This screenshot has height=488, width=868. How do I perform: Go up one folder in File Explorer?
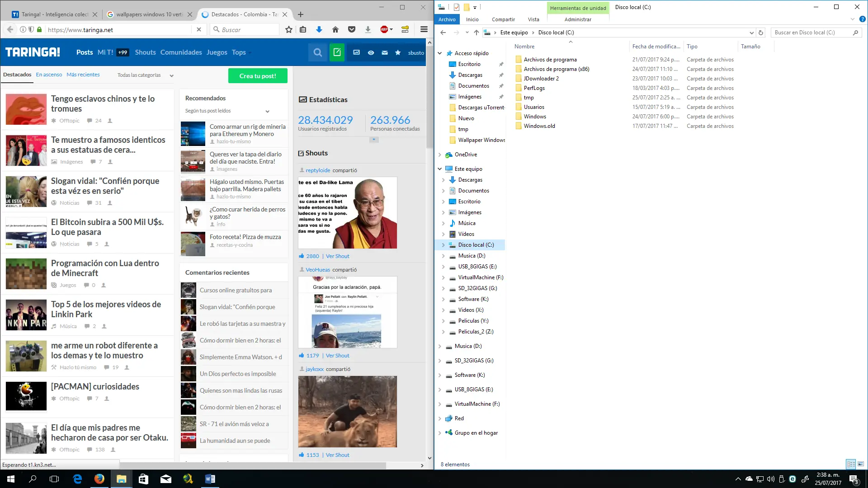[x=476, y=33]
